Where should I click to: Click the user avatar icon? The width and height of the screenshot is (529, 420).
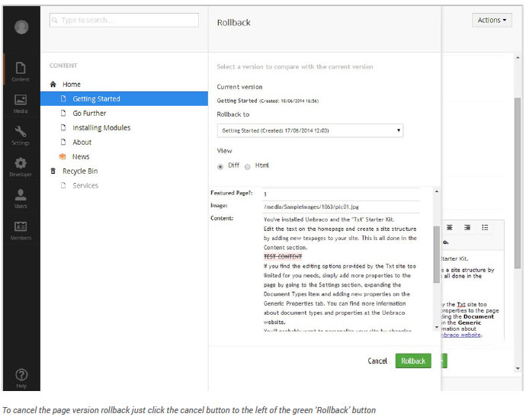[x=21, y=27]
